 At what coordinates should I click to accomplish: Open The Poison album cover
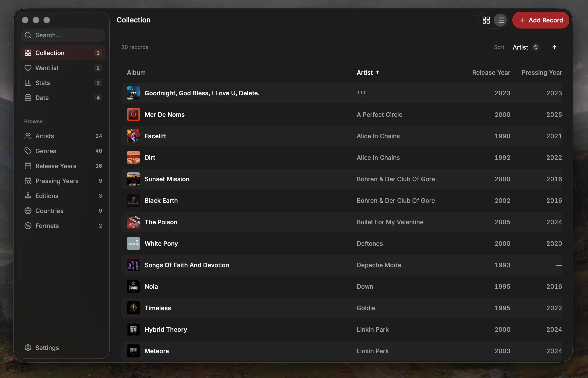tap(133, 222)
